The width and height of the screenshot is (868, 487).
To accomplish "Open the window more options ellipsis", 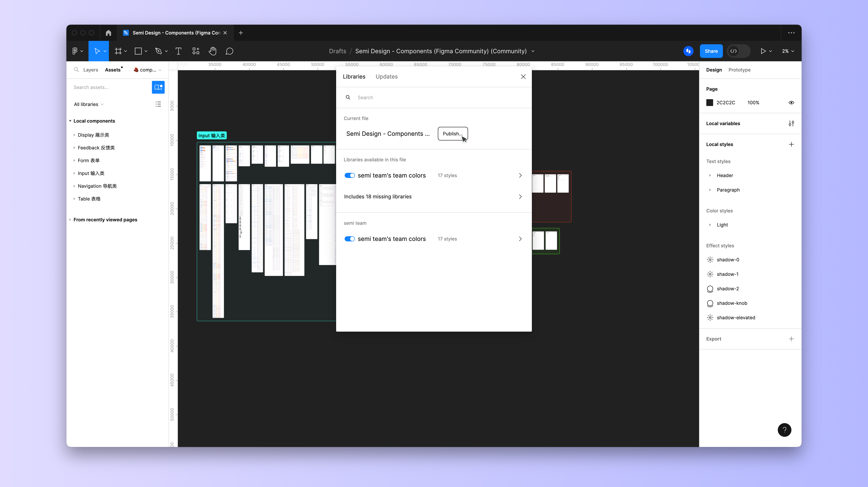I will tap(791, 33).
